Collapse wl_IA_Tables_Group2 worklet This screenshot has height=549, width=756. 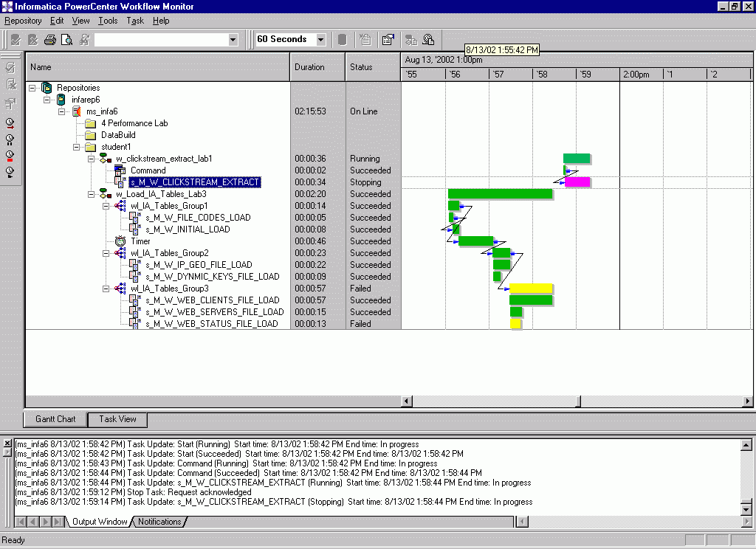point(106,253)
